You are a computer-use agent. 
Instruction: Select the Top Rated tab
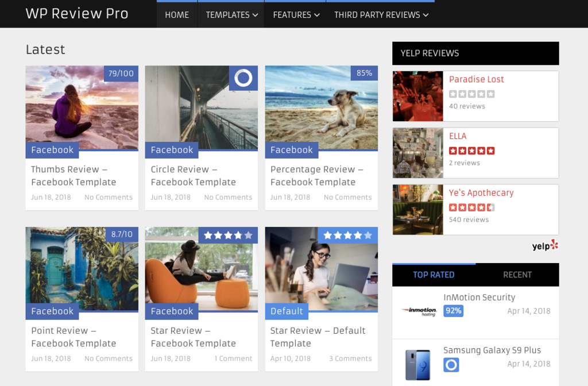tap(434, 275)
